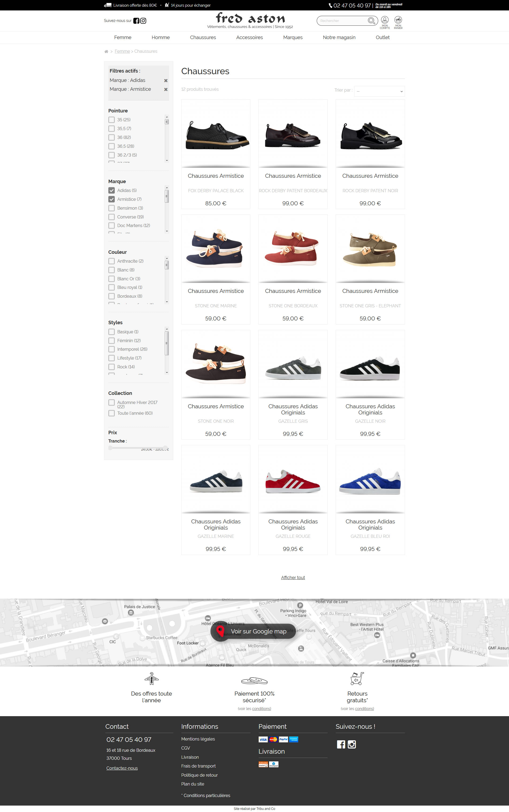Viewport: 509px width, 812px height.
Task: Open the Femme menu
Action: click(123, 37)
